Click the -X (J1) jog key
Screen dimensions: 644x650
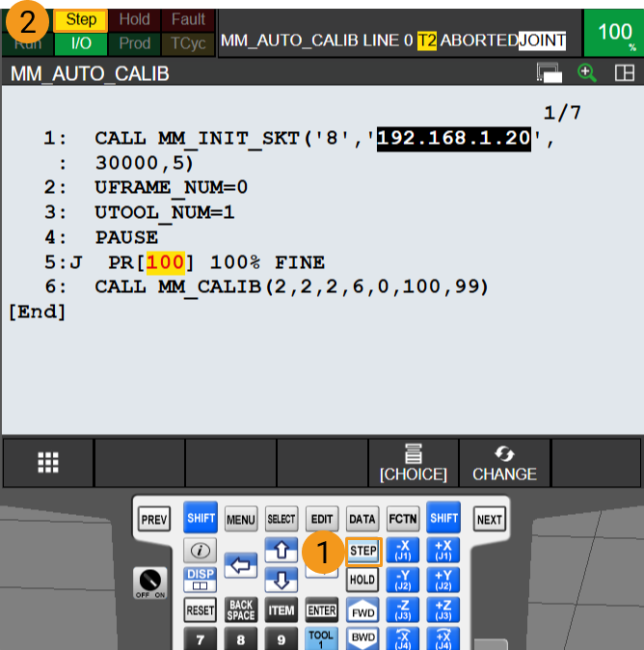click(403, 550)
